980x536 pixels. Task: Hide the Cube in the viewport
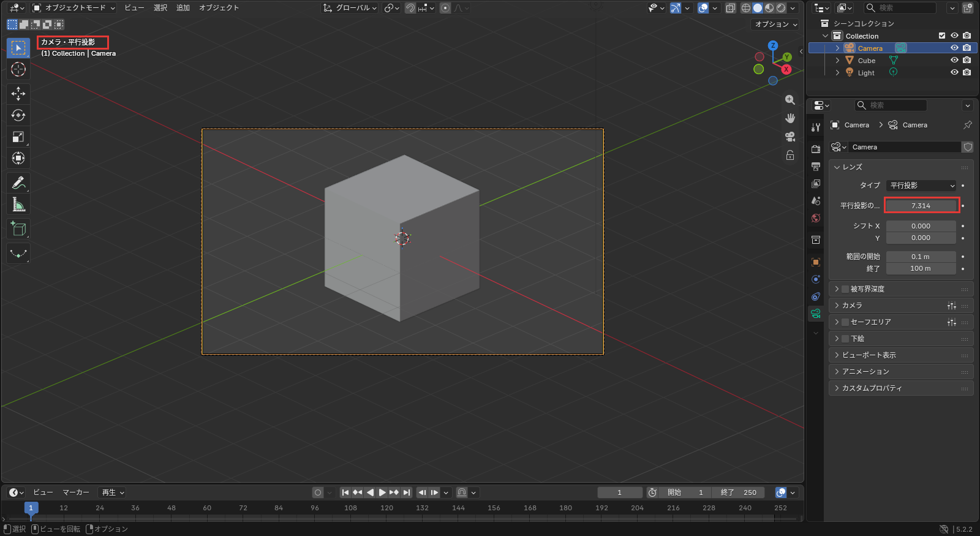coord(954,61)
